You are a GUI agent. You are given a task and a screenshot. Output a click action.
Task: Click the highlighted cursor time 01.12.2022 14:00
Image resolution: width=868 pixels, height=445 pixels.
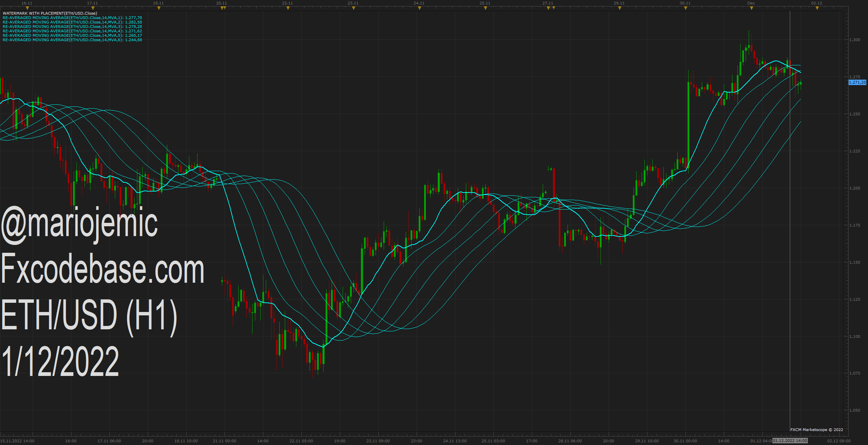790,441
